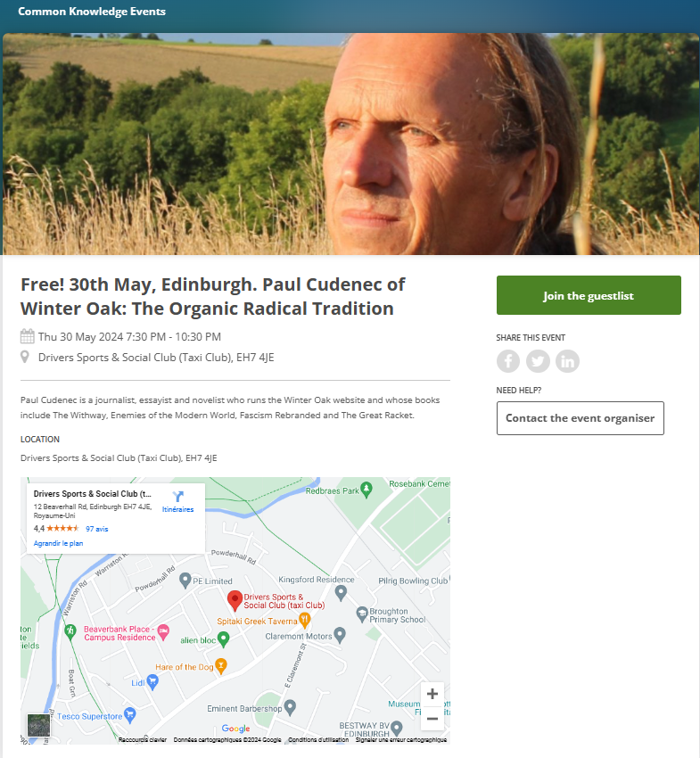Open Raccourcis clavier map shortcuts

click(x=143, y=740)
